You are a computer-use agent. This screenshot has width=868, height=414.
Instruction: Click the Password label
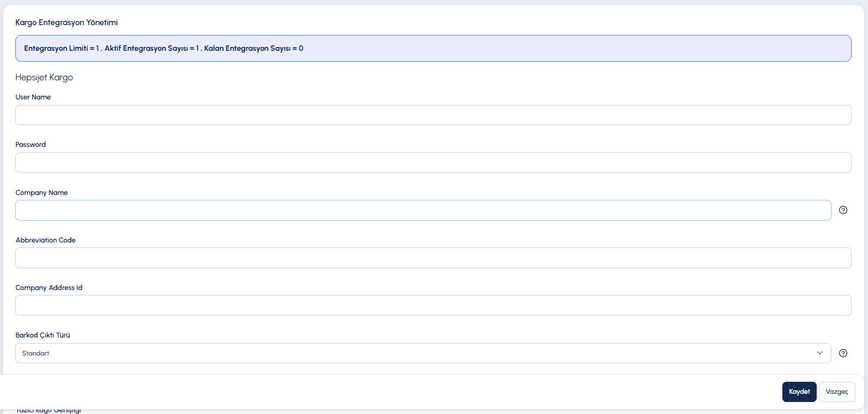[x=31, y=145]
